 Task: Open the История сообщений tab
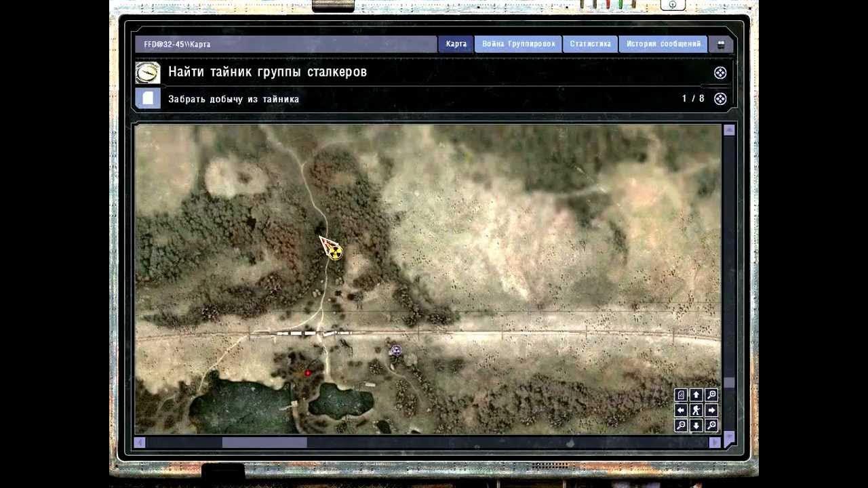(x=663, y=44)
